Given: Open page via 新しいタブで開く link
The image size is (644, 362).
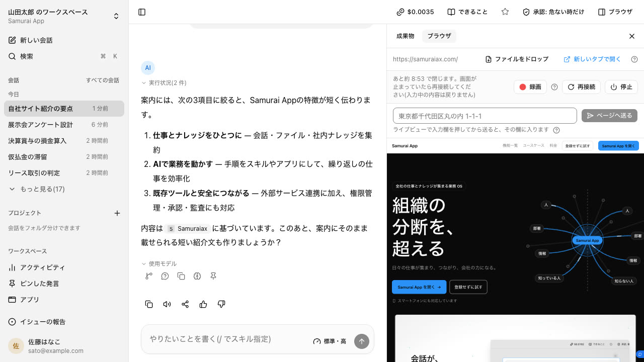Looking at the screenshot, I should click(x=592, y=59).
